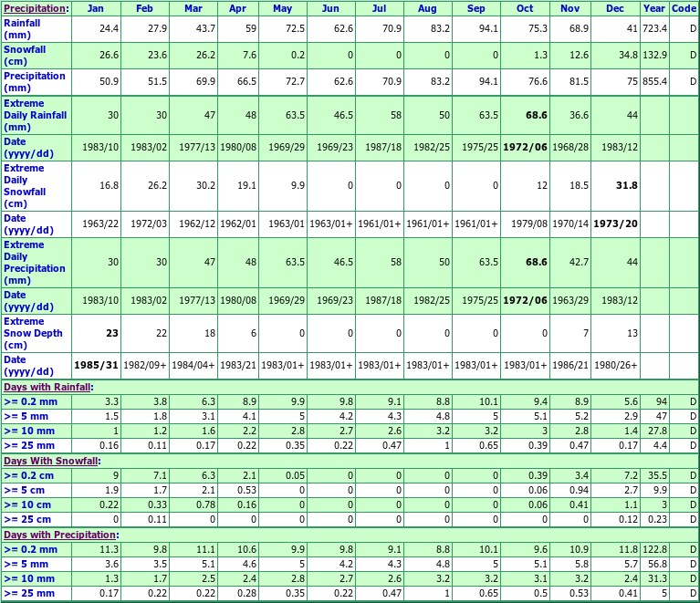Select the Extreme Snow Depth row label
700x603 pixels.
pos(33,333)
